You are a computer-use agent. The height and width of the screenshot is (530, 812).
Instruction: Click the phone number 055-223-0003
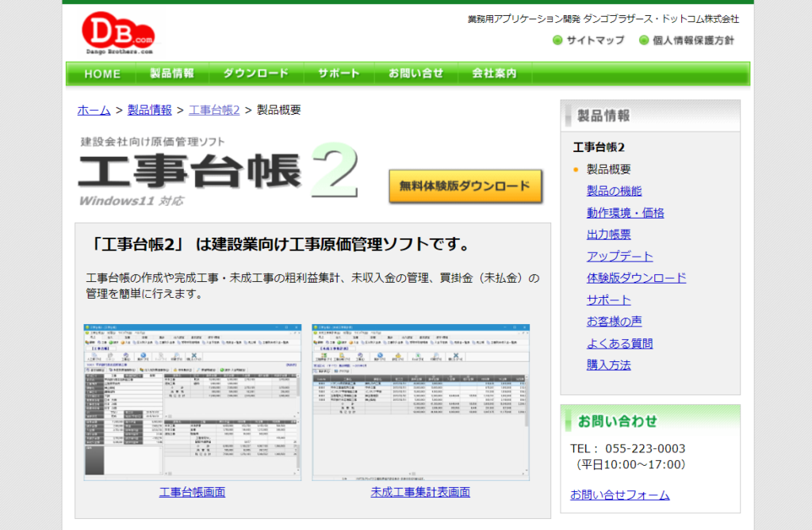645,448
